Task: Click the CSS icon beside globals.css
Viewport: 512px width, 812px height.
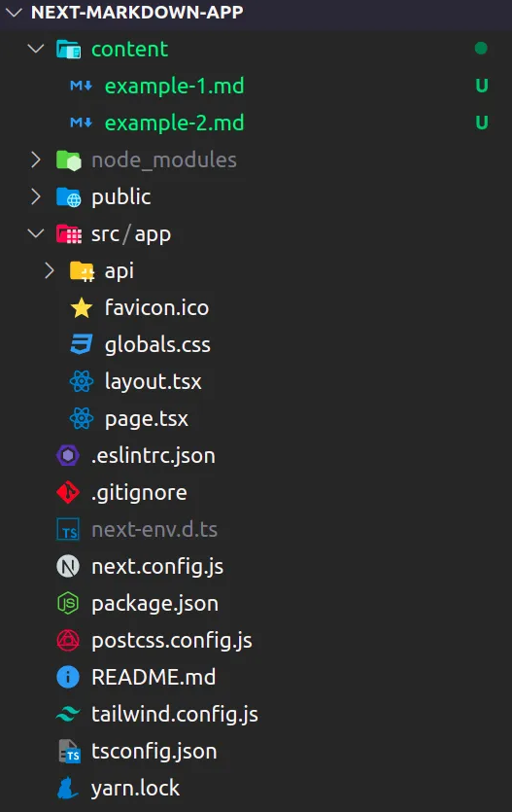Action: [82, 344]
